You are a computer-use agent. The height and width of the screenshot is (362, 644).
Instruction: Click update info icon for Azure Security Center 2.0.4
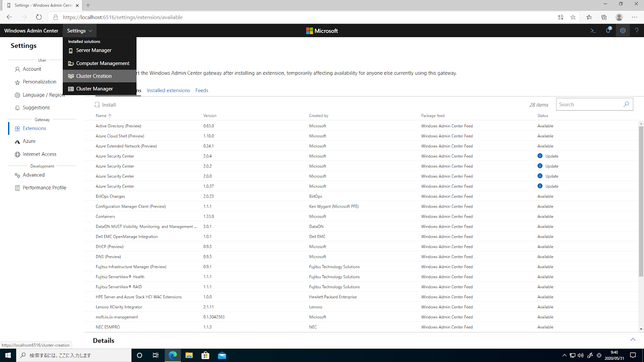[x=540, y=156]
